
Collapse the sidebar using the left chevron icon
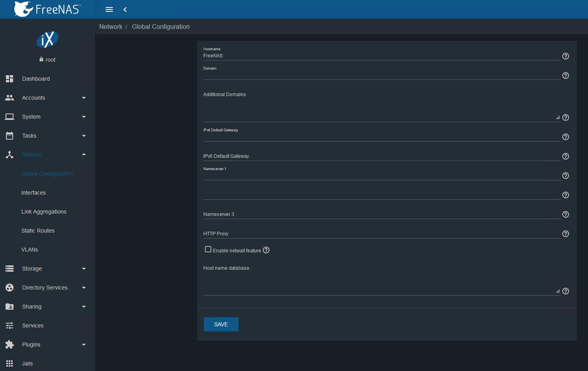(125, 9)
